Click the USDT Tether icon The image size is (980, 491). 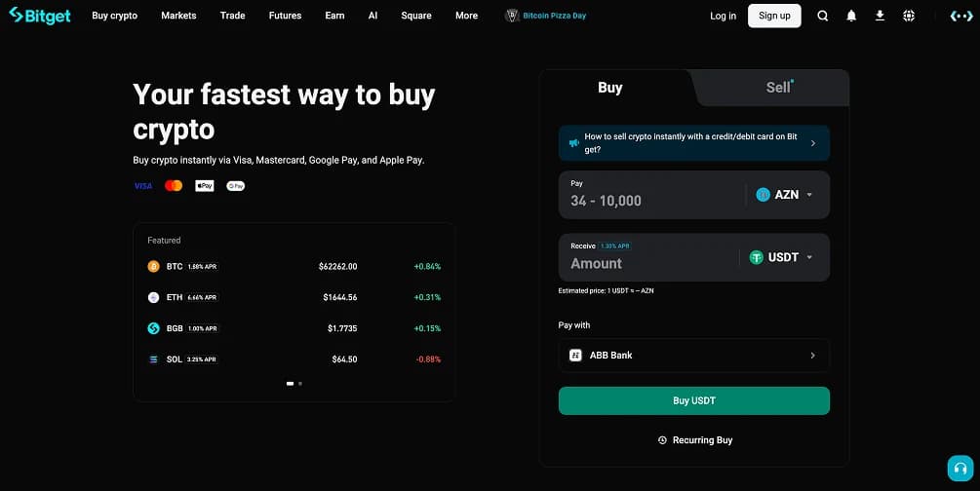pyautogui.click(x=757, y=257)
